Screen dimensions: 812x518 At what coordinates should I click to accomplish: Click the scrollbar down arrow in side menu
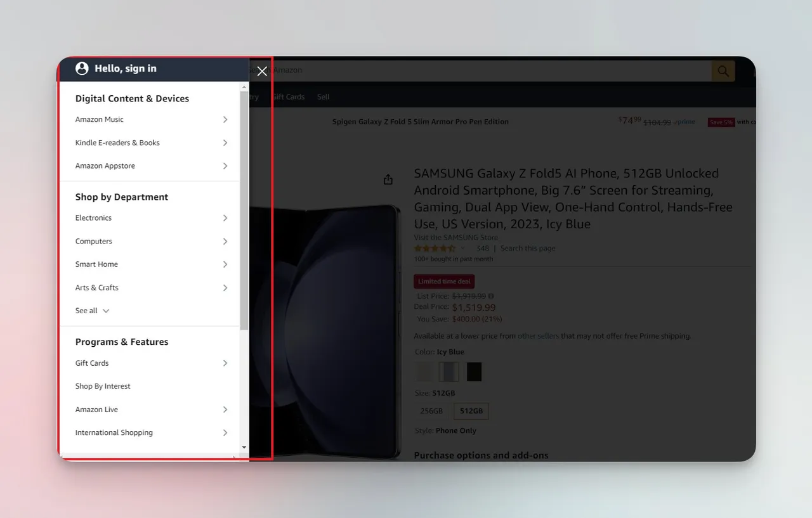244,448
